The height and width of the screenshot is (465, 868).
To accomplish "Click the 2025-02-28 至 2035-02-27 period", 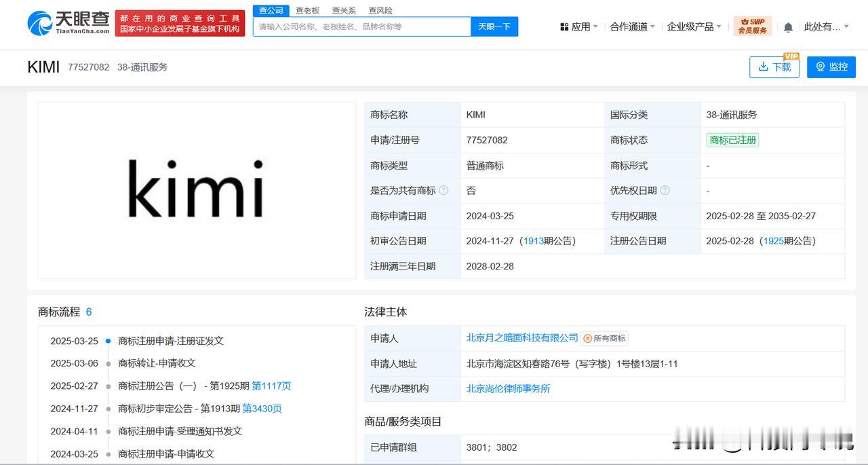I will [x=761, y=216].
